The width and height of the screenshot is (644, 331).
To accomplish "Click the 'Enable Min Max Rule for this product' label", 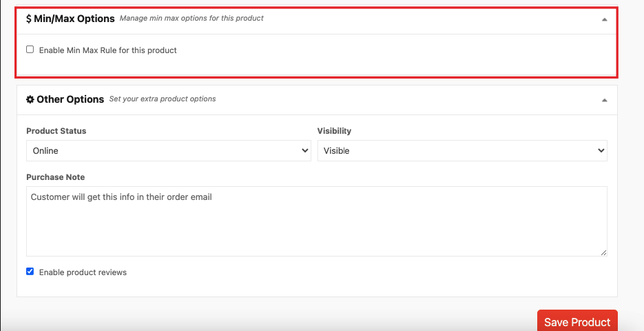I will tap(108, 50).
